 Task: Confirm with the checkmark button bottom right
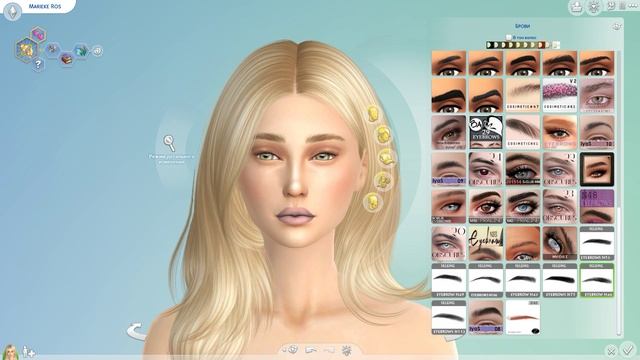[x=628, y=349]
